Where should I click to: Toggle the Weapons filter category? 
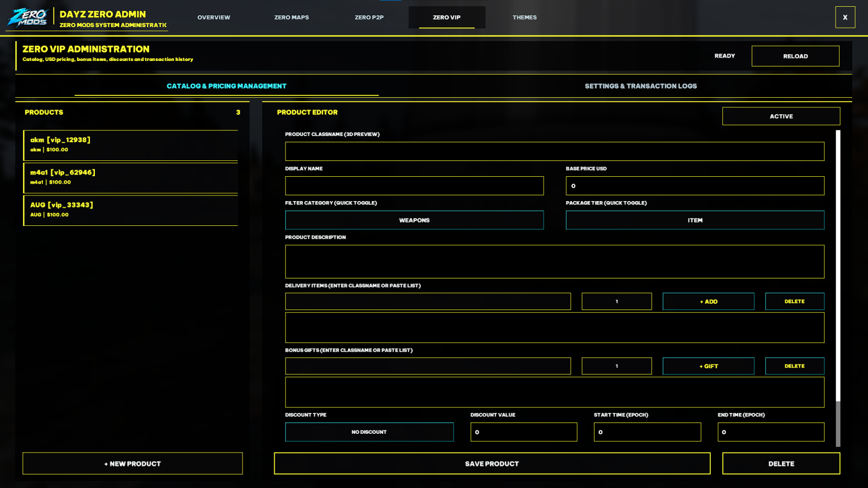click(414, 220)
